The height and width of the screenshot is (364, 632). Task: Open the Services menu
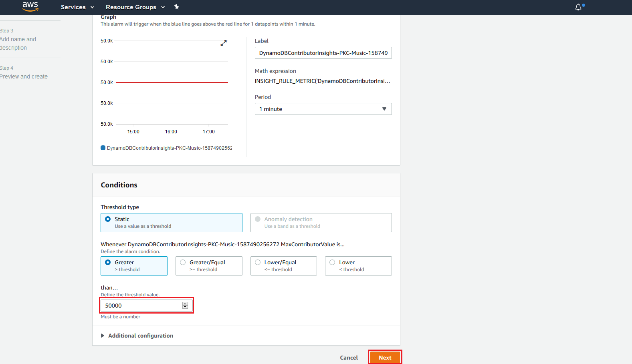tap(77, 7)
